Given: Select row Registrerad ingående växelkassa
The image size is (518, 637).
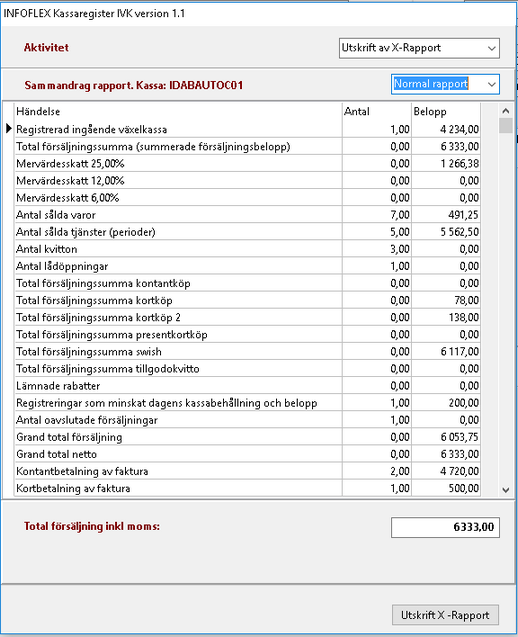Looking at the screenshot, I should click(x=247, y=129).
